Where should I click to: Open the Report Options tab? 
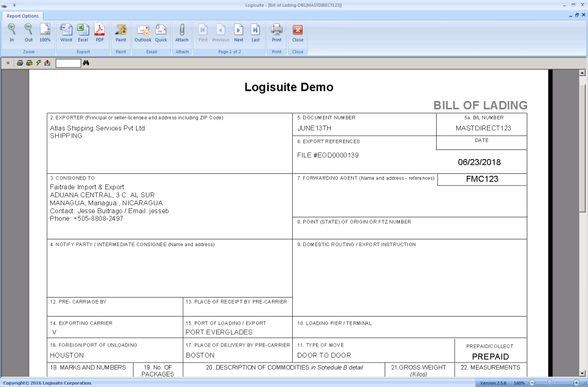click(23, 17)
